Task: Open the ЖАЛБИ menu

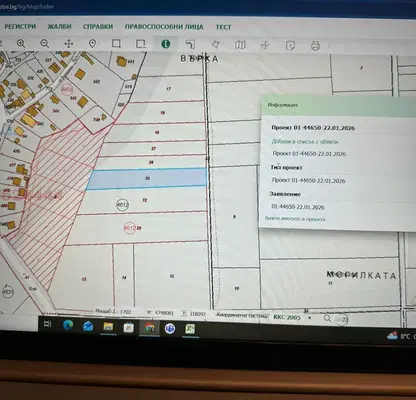Action: click(59, 26)
